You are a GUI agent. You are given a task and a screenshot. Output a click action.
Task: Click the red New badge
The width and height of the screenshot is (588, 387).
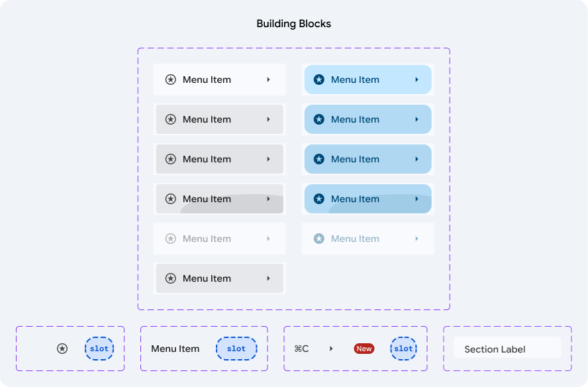[364, 349]
